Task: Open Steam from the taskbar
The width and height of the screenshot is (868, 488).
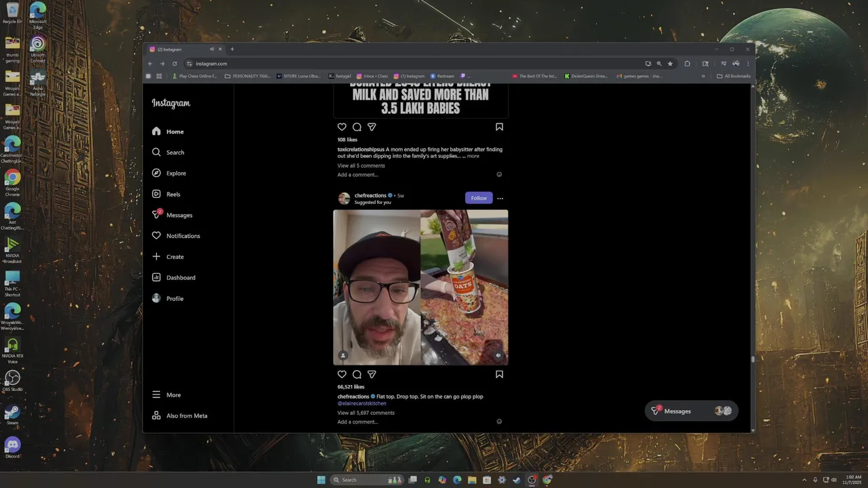Action: (517, 480)
